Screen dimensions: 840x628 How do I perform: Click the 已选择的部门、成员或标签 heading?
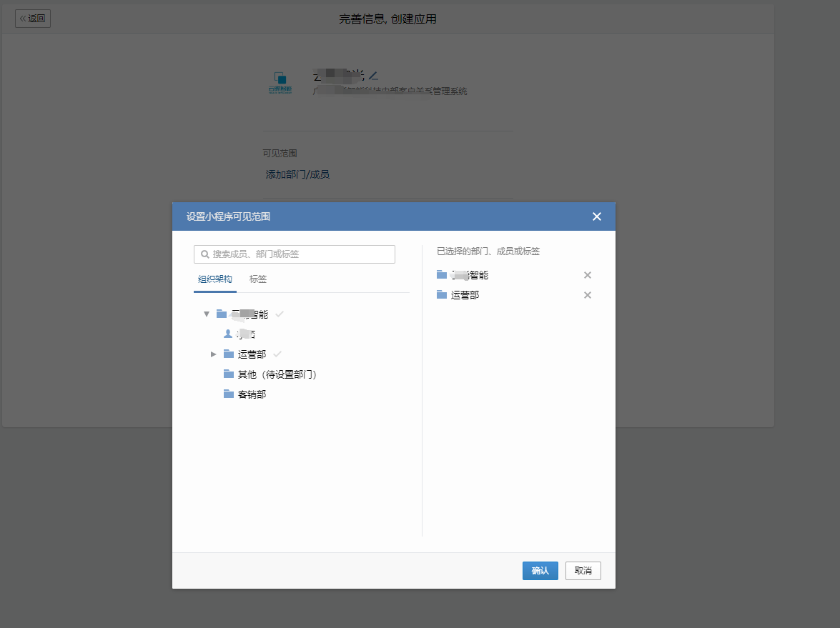488,251
